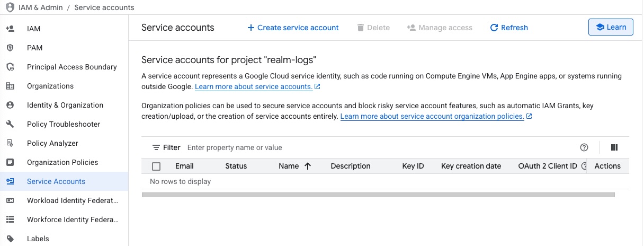Click the Delete button
The width and height of the screenshot is (644, 246).
(x=373, y=28)
